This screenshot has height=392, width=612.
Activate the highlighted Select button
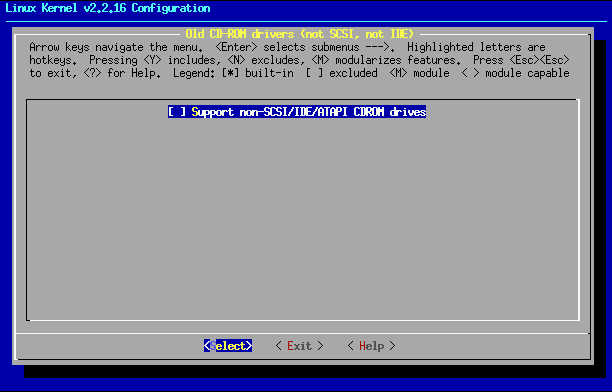tap(228, 346)
